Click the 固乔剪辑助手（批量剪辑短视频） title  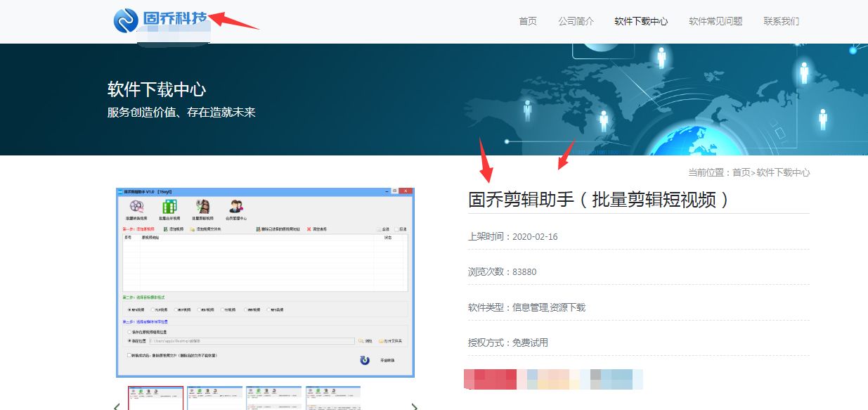click(600, 200)
